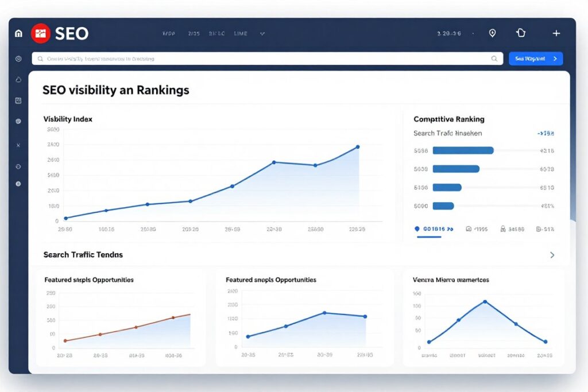Screen dimensions: 588x392
Task: Click the 481% value right of the fourth ranking bar
Action: coord(547,205)
